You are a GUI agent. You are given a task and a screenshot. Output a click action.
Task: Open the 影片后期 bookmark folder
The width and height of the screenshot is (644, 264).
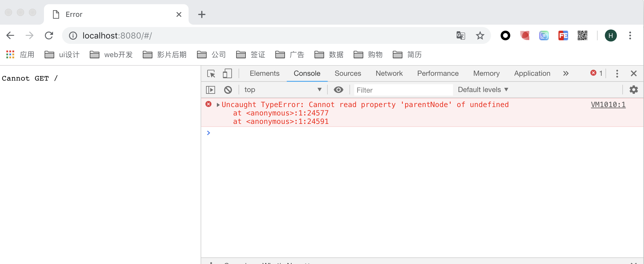(164, 55)
